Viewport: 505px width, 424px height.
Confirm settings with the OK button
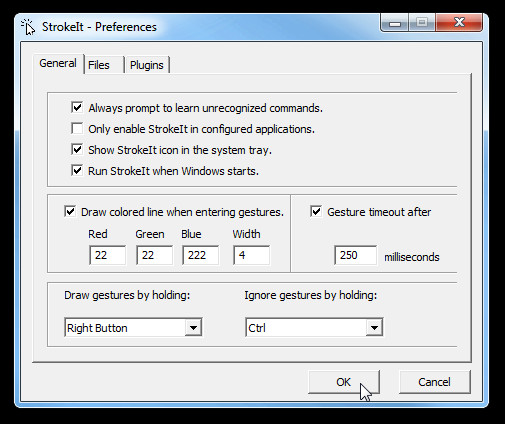(x=344, y=382)
